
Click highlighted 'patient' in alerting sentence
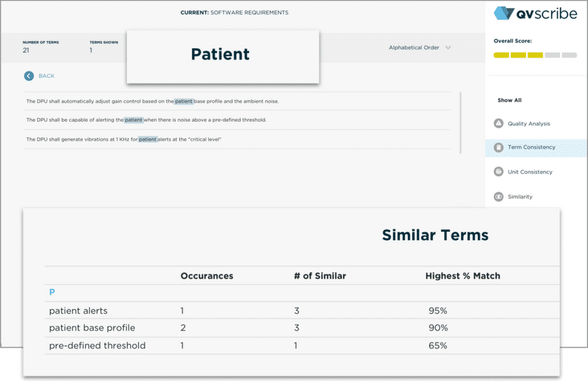coord(134,120)
